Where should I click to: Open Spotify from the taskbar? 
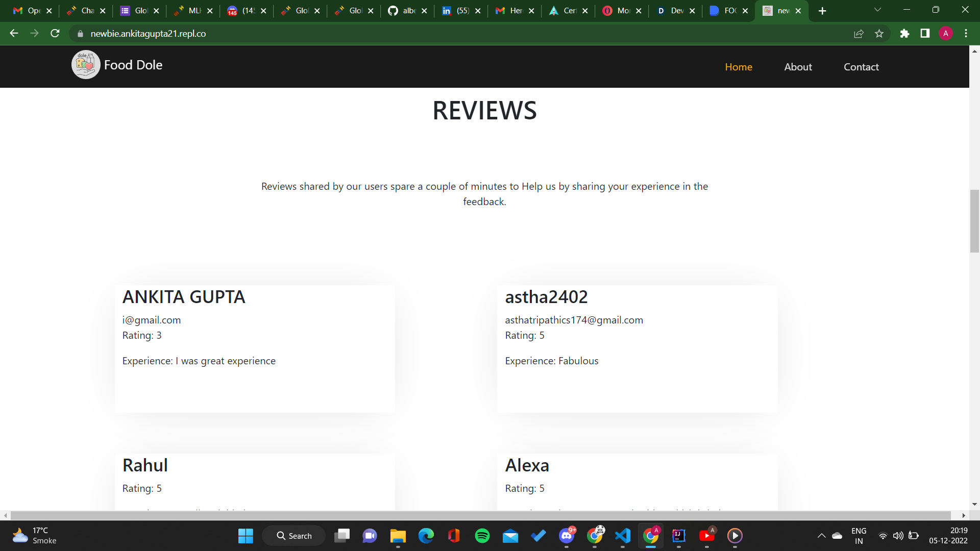click(x=482, y=536)
